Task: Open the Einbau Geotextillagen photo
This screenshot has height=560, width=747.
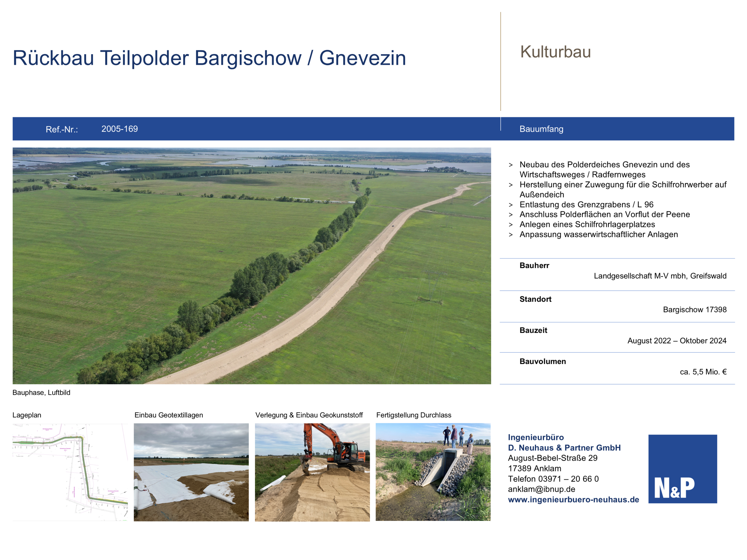Action: tap(191, 472)
